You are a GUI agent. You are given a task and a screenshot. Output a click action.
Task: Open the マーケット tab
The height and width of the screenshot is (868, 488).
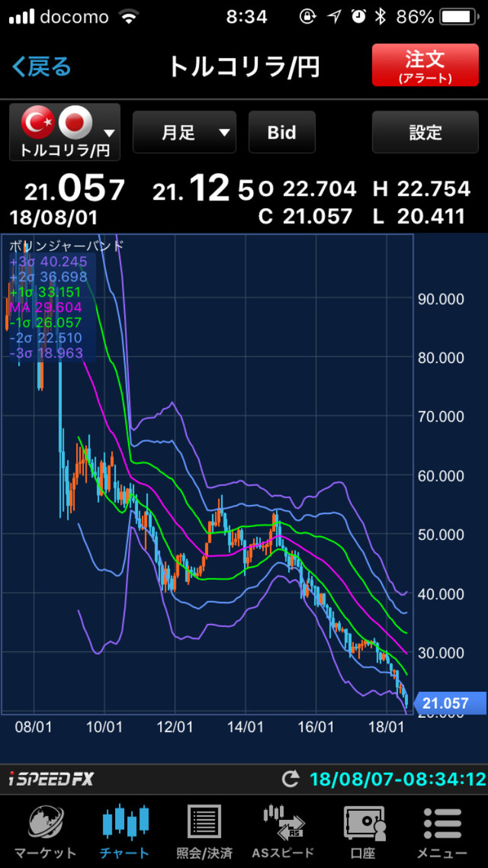pos(46,832)
